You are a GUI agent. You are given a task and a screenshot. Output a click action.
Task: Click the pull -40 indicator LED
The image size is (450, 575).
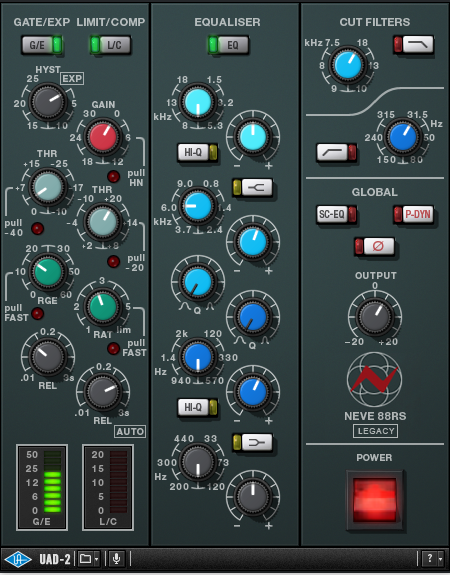tap(37, 228)
